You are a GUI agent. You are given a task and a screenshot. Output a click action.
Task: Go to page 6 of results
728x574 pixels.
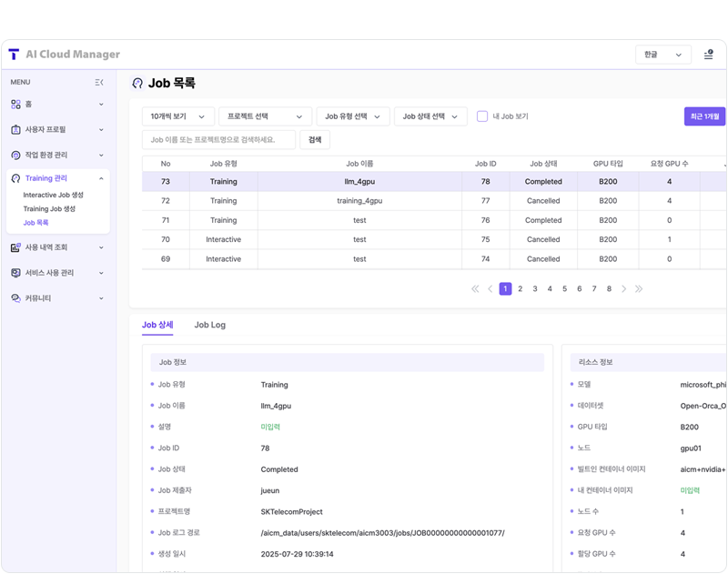click(580, 289)
